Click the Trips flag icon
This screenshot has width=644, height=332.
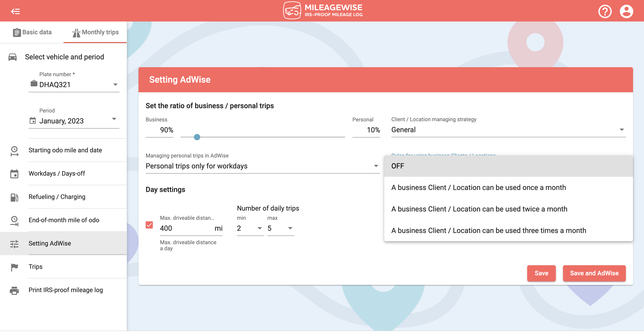tap(14, 267)
